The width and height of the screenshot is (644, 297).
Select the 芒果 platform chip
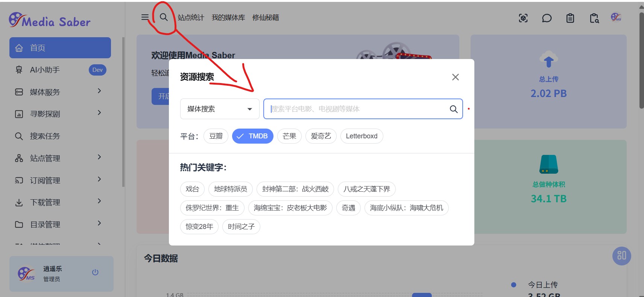289,136
